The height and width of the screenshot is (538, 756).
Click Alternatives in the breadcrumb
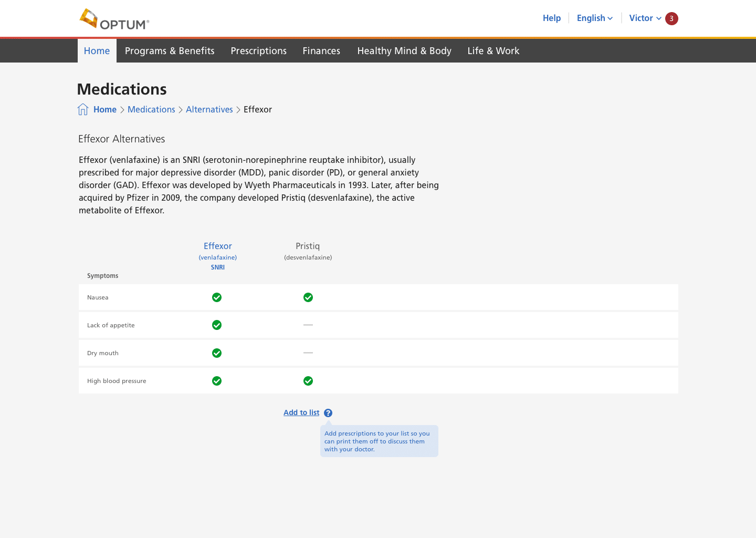pyautogui.click(x=209, y=109)
